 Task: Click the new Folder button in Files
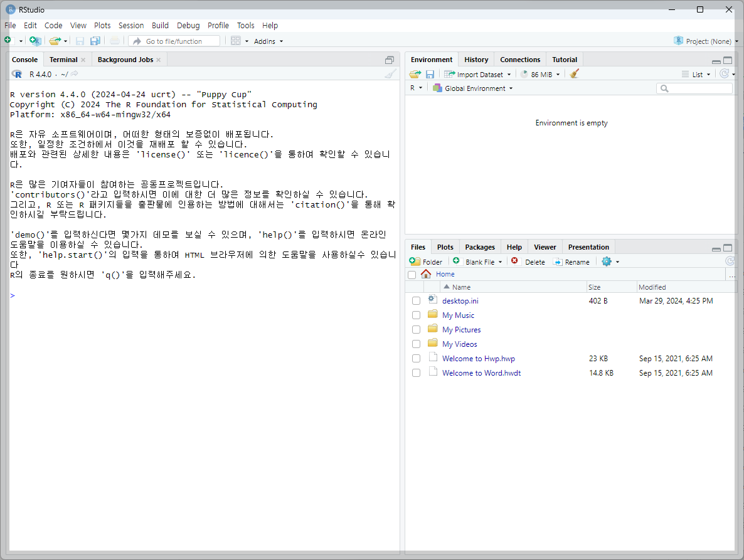425,262
